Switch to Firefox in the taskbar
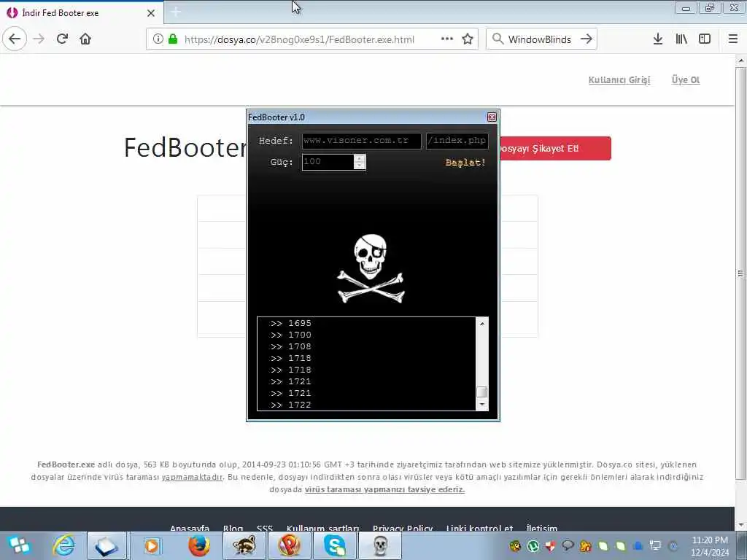This screenshot has width=747, height=560. [198, 545]
